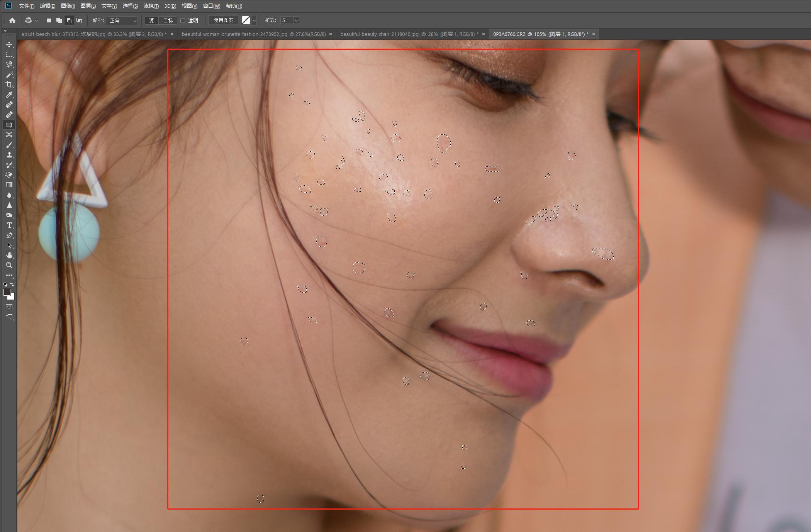Screen dimensions: 811x532
Task: Switch to beautiful-beauty-chair-2118046.jpg tab
Action: tap(409, 34)
